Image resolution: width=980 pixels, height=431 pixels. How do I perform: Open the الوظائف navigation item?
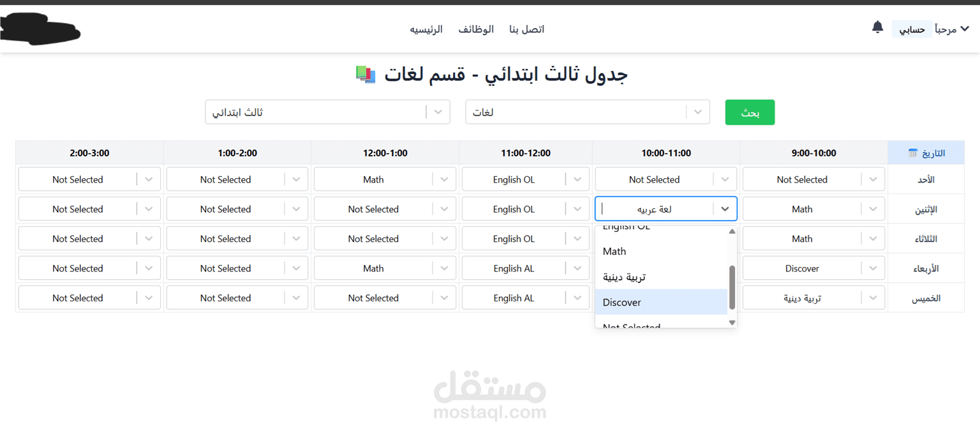pos(475,29)
